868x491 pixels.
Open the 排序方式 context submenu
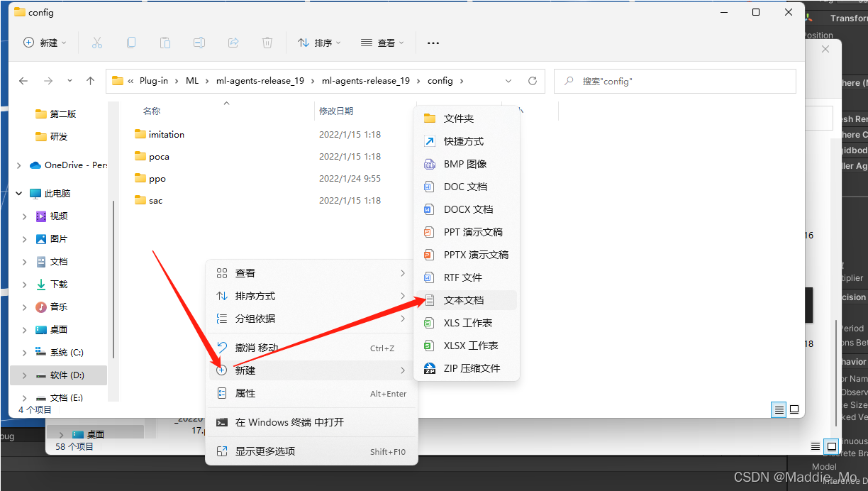coord(311,296)
